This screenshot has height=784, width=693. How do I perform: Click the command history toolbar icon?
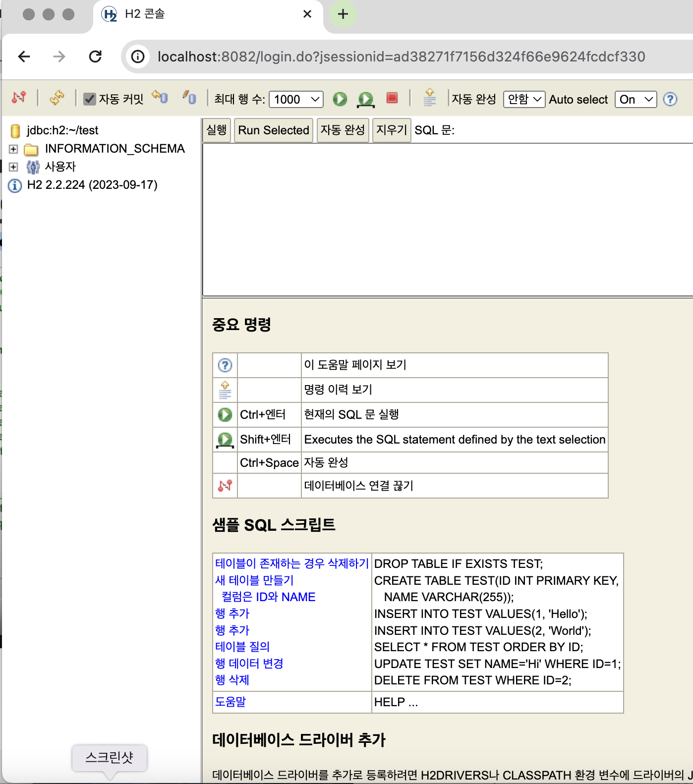click(x=430, y=97)
